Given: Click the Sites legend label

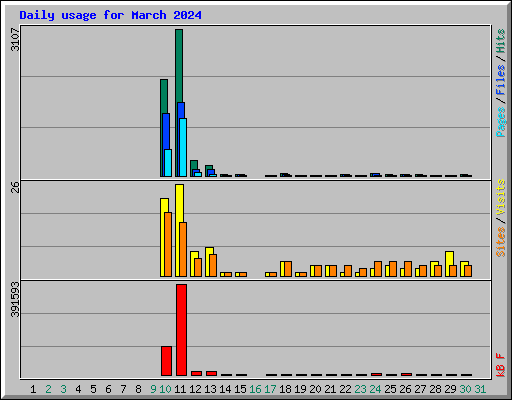Looking at the screenshot, I should click(501, 242).
